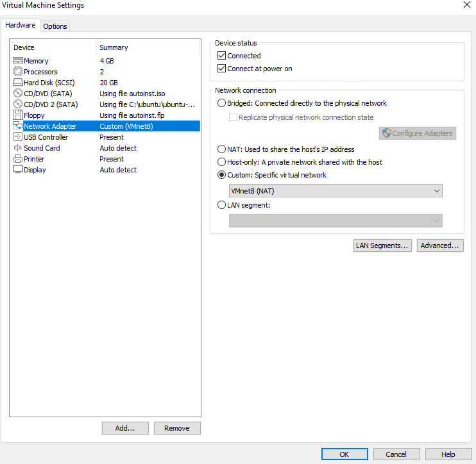This screenshot has width=476, height=464.
Task: Open the LAN segment dropdown list
Action: pyautogui.click(x=336, y=220)
